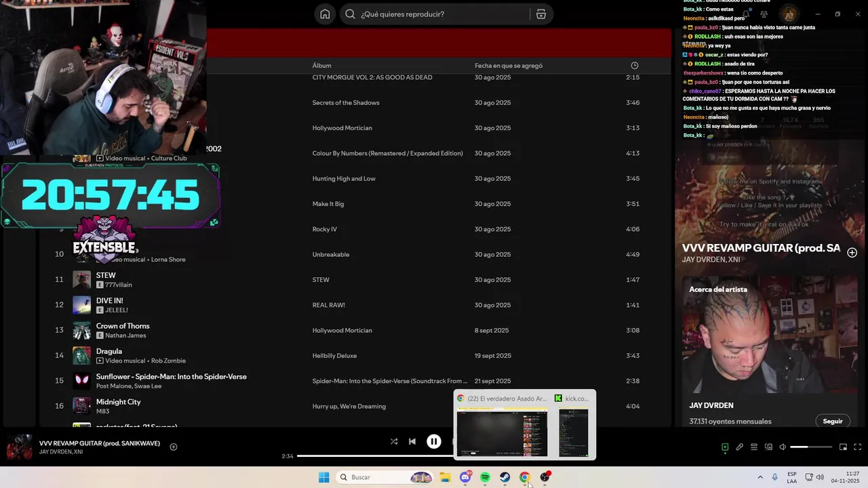Open album 'Rocky IV'
This screenshot has height=488, width=868.
(x=325, y=229)
